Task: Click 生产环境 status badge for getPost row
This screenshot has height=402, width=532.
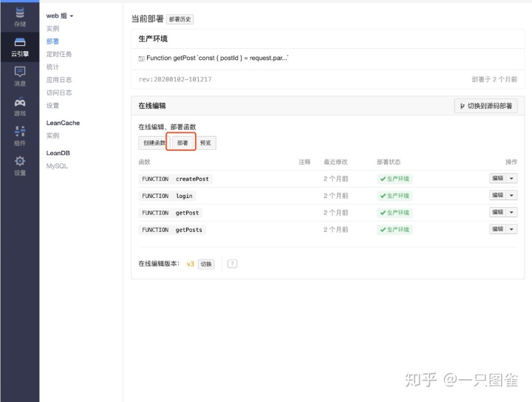Action: 395,213
